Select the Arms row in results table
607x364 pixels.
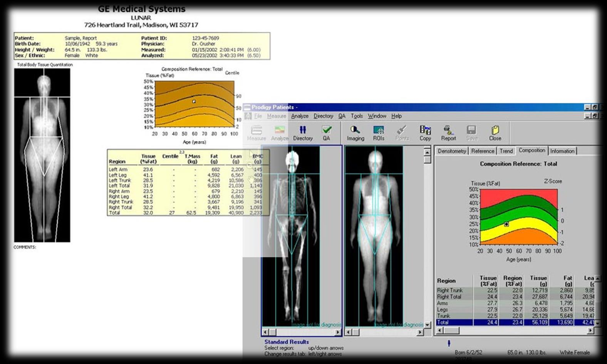coord(515,303)
